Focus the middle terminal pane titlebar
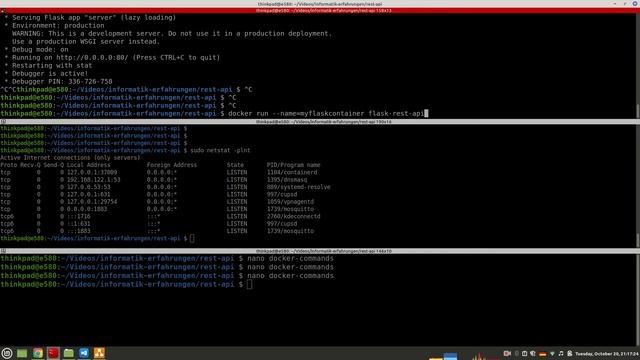640x360 pixels. [320, 122]
